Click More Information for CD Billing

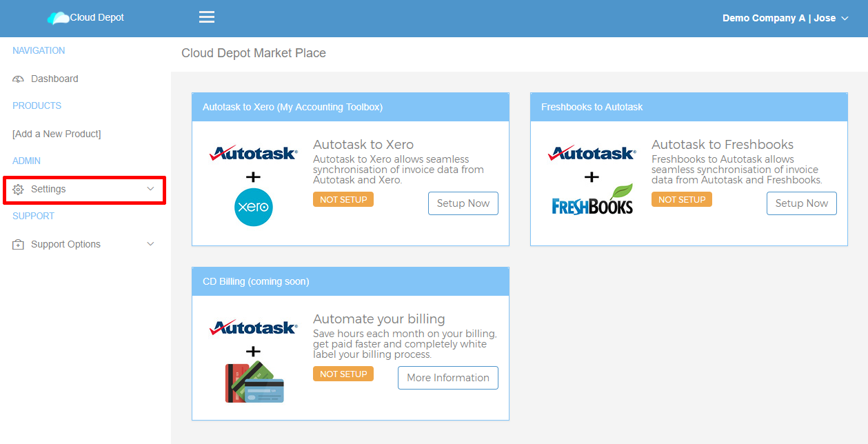click(x=448, y=378)
